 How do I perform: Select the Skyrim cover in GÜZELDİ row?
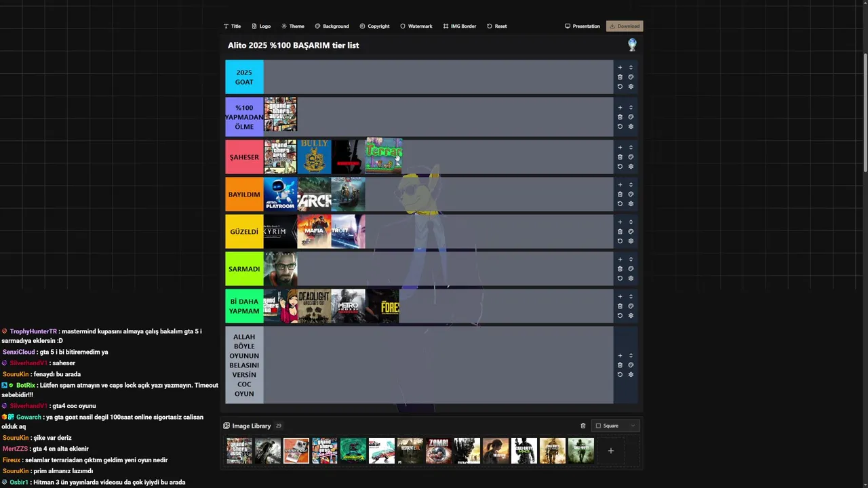pyautogui.click(x=280, y=232)
